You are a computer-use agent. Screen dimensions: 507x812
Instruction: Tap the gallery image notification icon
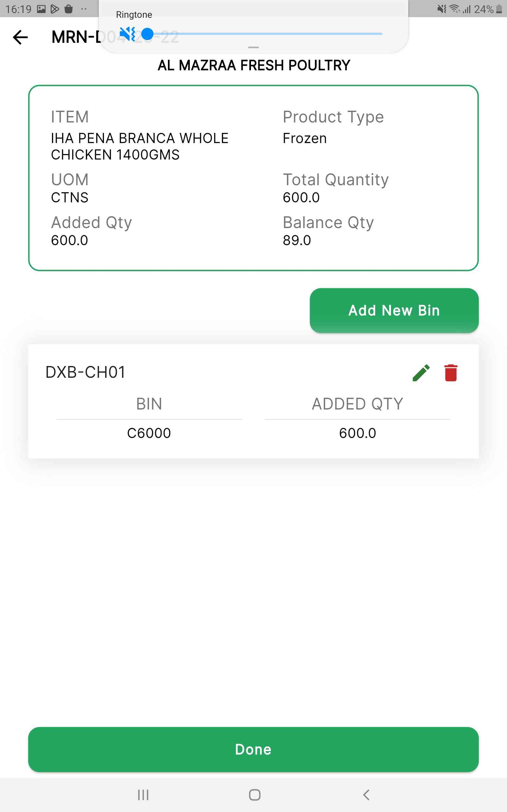41,9
